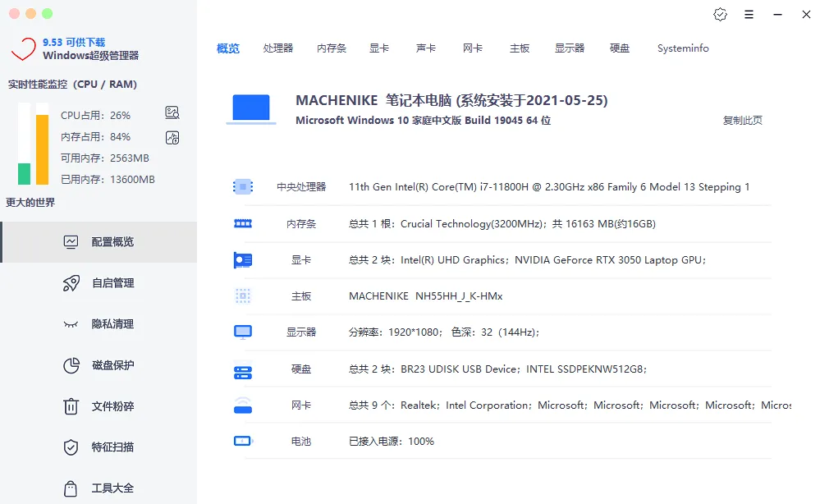820x504 pixels.
Task: Minimize the window using the dash button
Action: pos(777,15)
